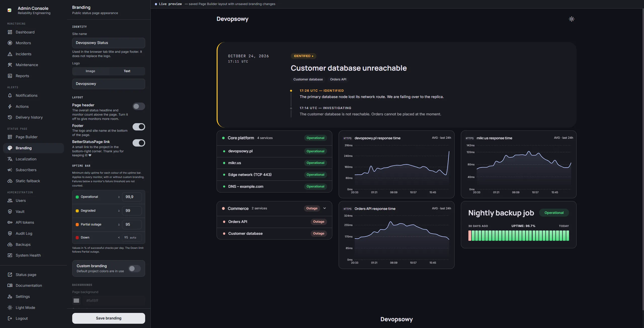Click the Customer database service row
Viewport: 644px width, 328px height.
pyautogui.click(x=274, y=233)
